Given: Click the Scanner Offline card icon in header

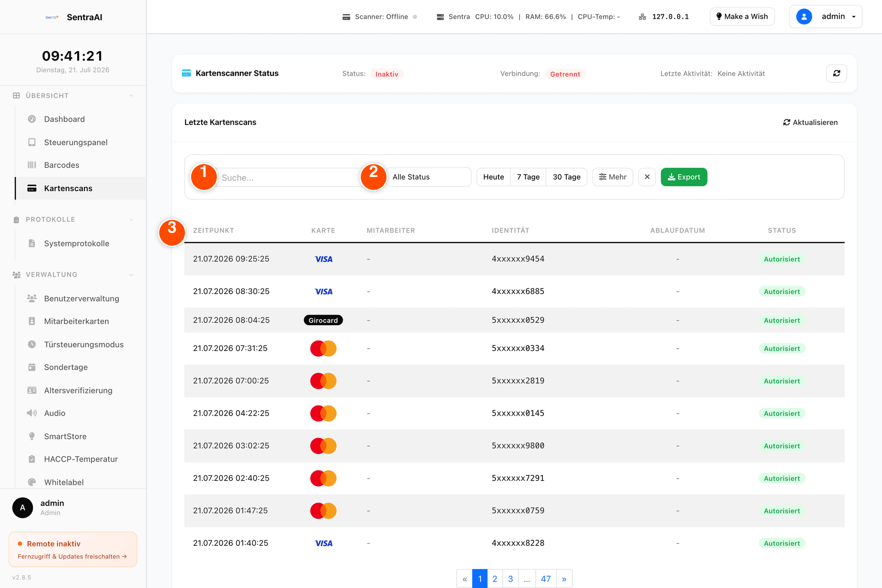Looking at the screenshot, I should pos(346,17).
